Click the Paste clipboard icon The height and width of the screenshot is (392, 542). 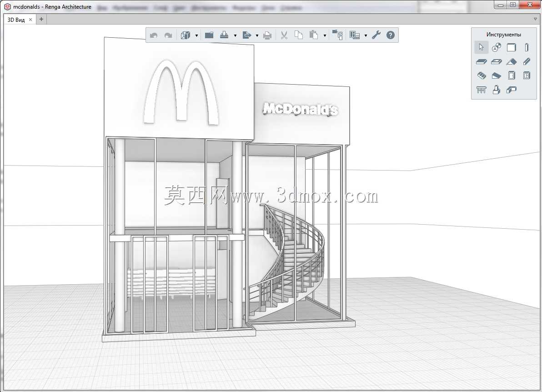point(314,35)
